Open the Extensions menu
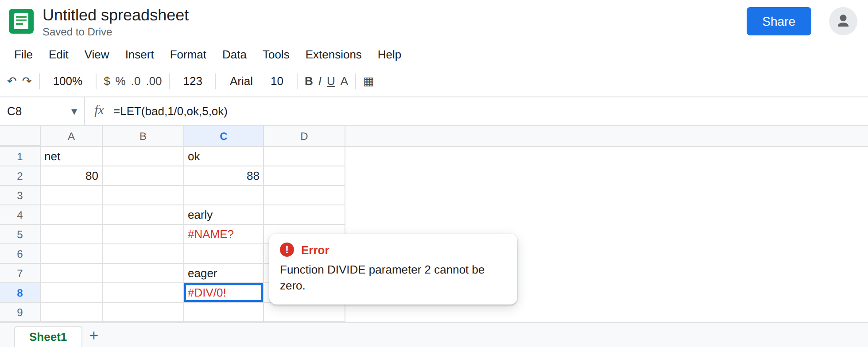The image size is (868, 347). click(333, 54)
